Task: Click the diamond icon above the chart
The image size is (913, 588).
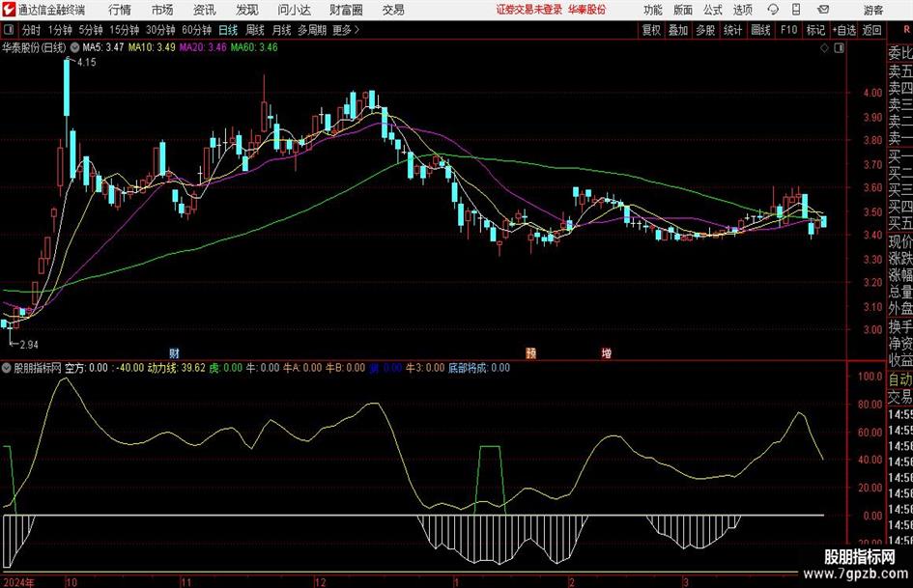Action: (824, 48)
